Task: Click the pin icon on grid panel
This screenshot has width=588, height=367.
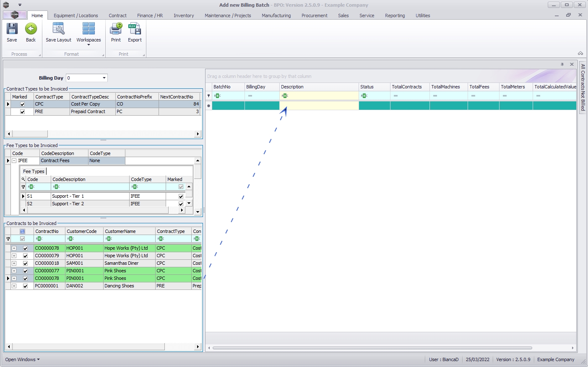Action: click(562, 65)
